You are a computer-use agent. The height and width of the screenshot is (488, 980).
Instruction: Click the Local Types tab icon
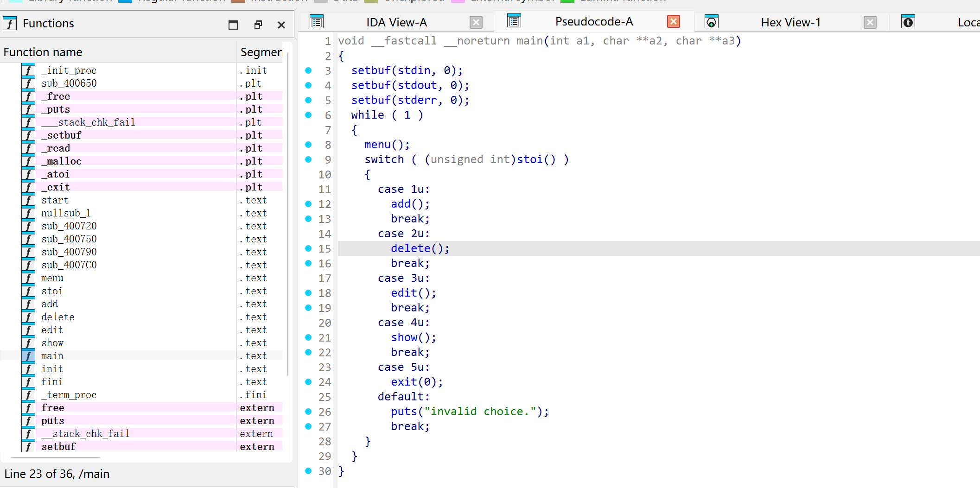click(x=908, y=22)
